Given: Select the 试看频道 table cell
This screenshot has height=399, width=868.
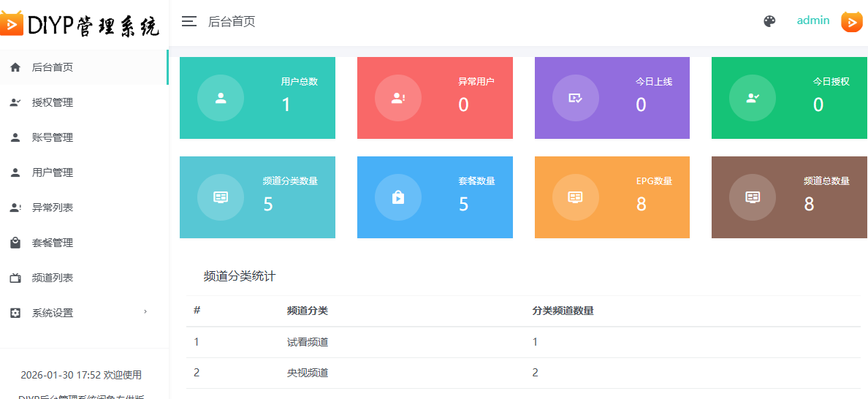Looking at the screenshot, I should (308, 342).
